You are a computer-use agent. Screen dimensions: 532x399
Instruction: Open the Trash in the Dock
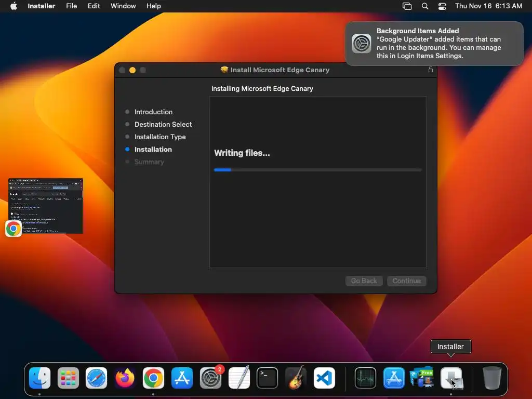pyautogui.click(x=492, y=378)
